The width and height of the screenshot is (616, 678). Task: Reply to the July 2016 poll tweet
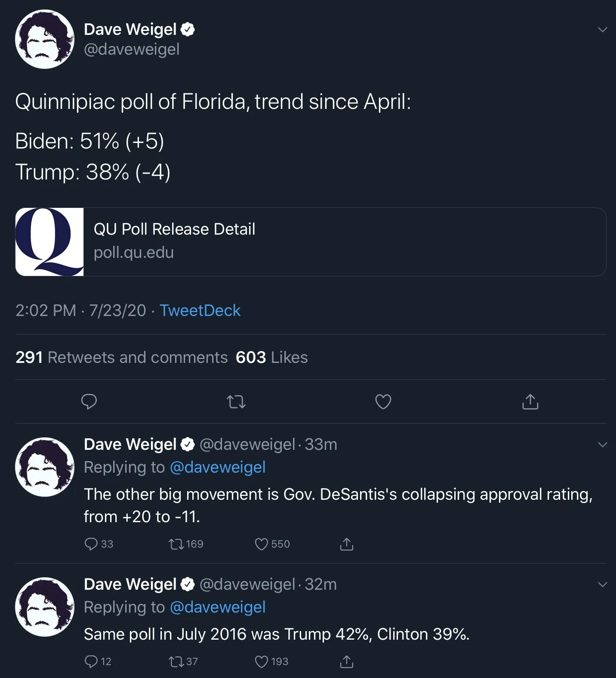pos(91,661)
